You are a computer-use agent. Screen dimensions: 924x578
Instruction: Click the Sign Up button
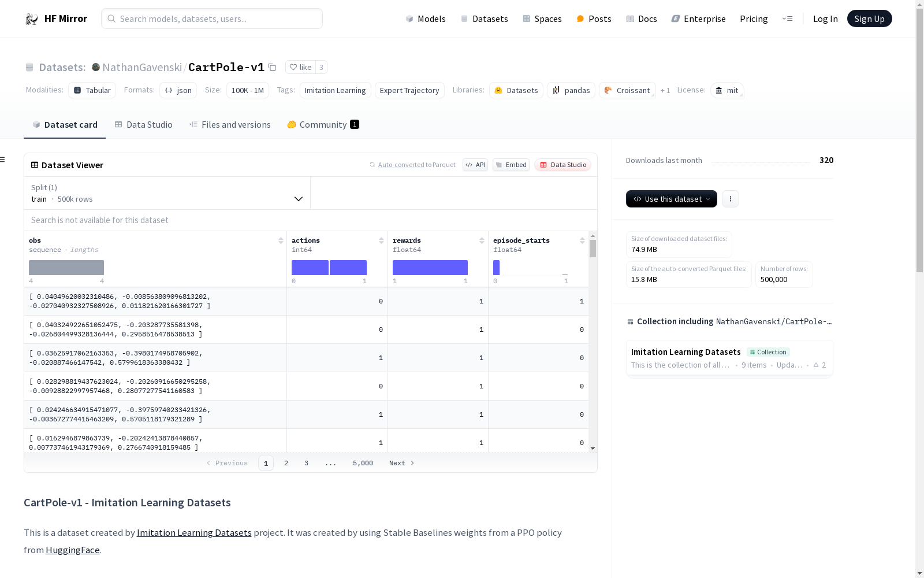point(869,18)
